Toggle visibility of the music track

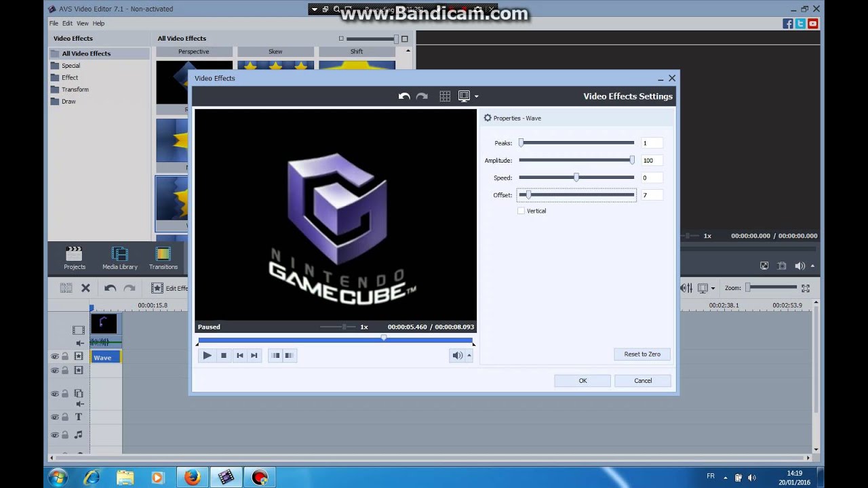tap(55, 435)
